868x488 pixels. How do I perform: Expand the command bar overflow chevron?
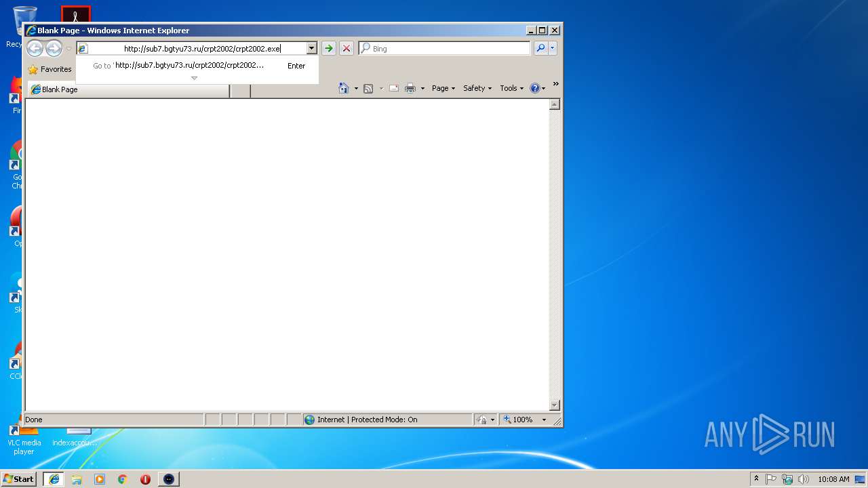tap(555, 84)
